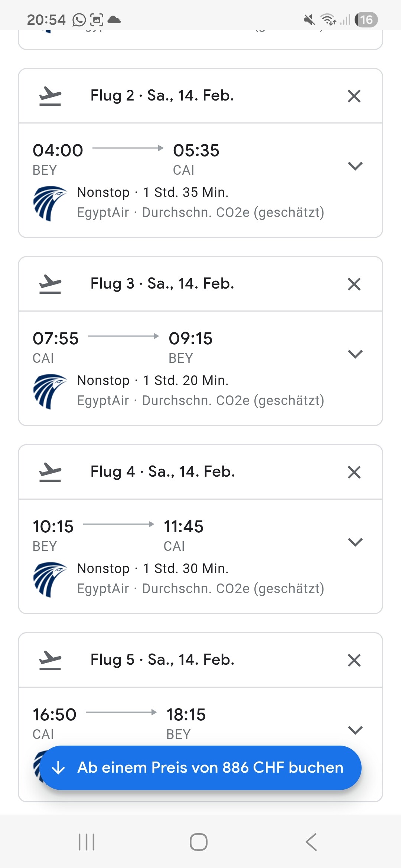Open Android recent apps view

coord(87,842)
